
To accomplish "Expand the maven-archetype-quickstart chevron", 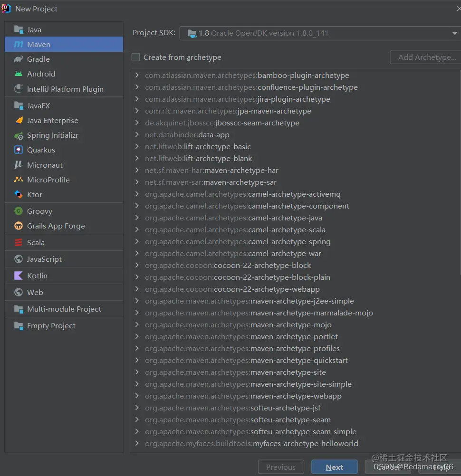I will tap(137, 360).
